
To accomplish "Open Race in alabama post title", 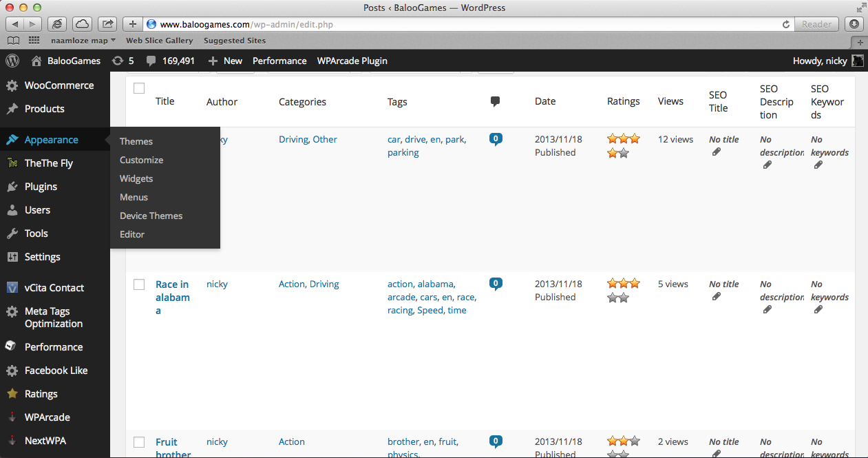I will 173,298.
